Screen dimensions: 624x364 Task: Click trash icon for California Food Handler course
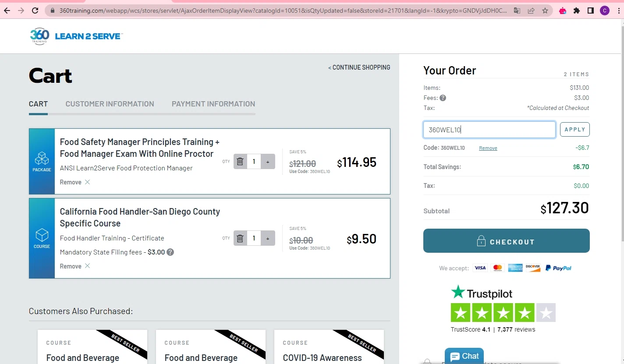point(240,238)
